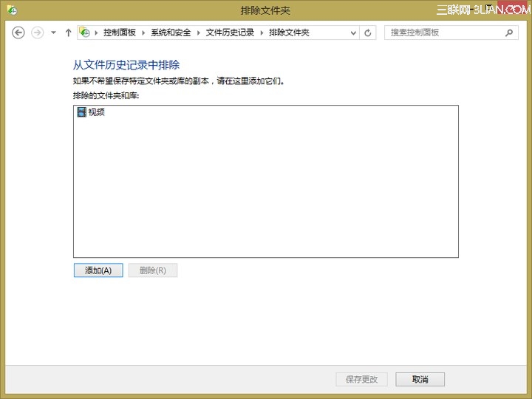This screenshot has width=532, height=399.
Task: Expand arrow after 控制面板 breadcrumb
Action: [x=143, y=33]
